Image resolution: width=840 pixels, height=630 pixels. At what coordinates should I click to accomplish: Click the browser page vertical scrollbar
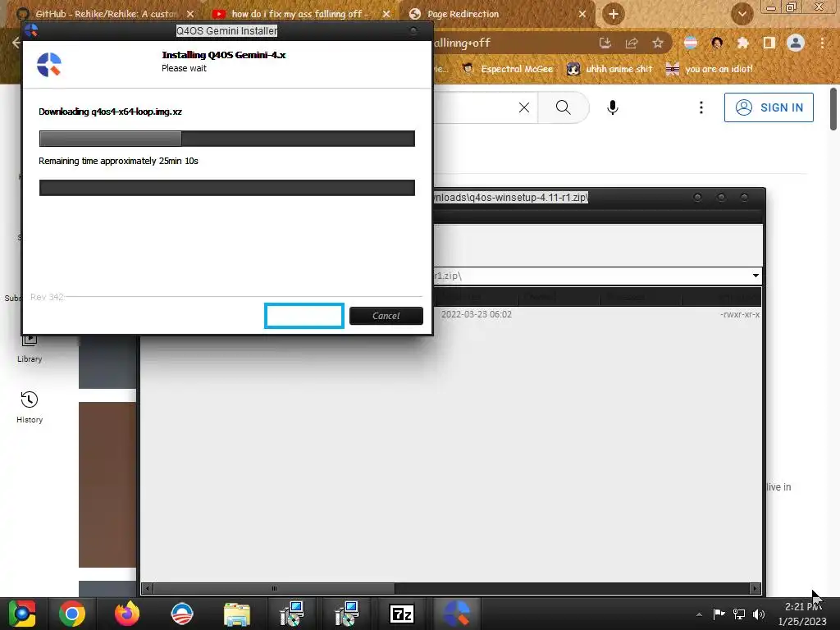point(833,109)
